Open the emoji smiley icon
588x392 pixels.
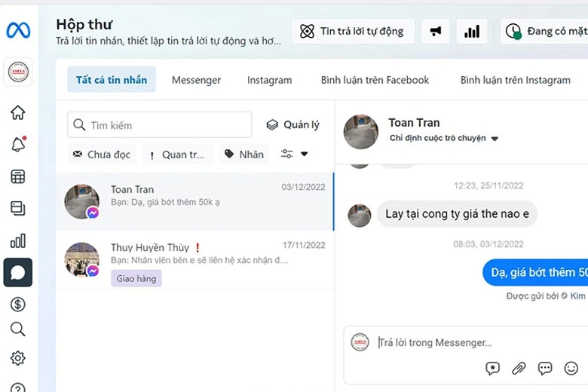[x=571, y=369]
